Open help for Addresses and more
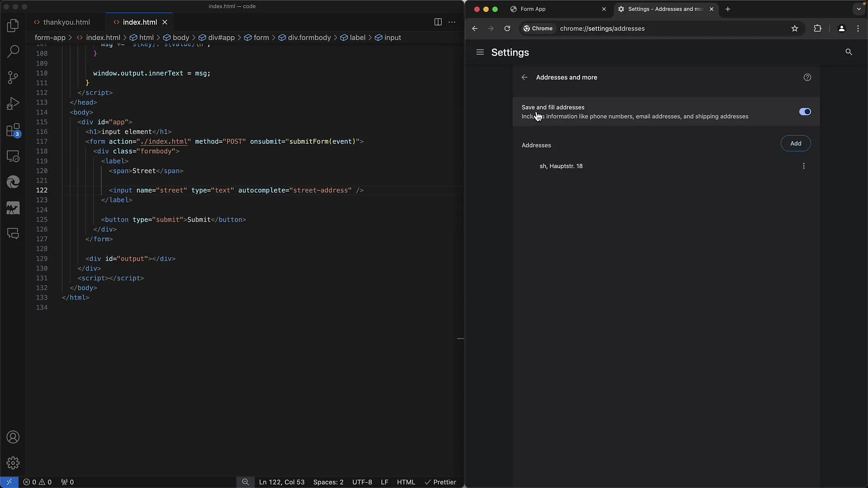 pyautogui.click(x=807, y=77)
